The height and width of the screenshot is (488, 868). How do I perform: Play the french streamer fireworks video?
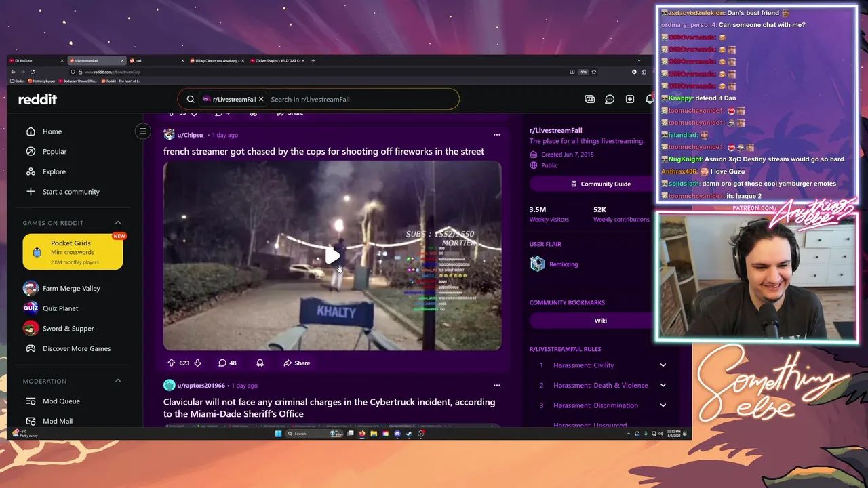[332, 256]
